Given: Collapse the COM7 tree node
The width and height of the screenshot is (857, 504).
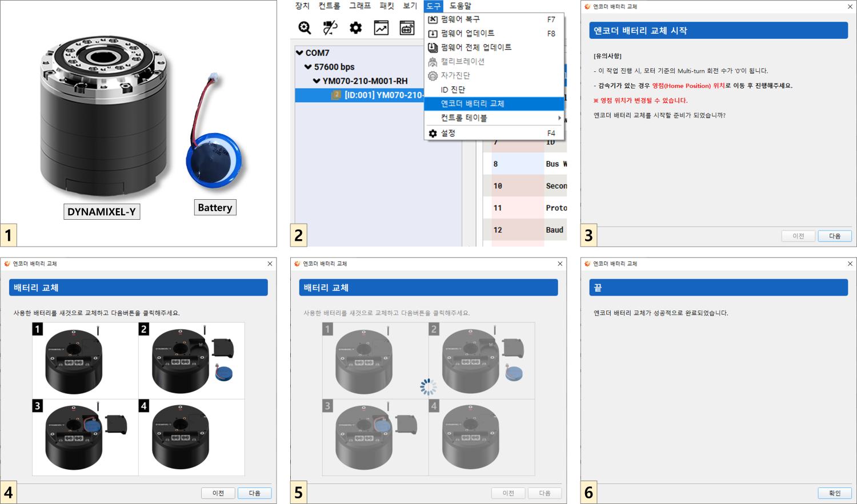Looking at the screenshot, I should 299,53.
